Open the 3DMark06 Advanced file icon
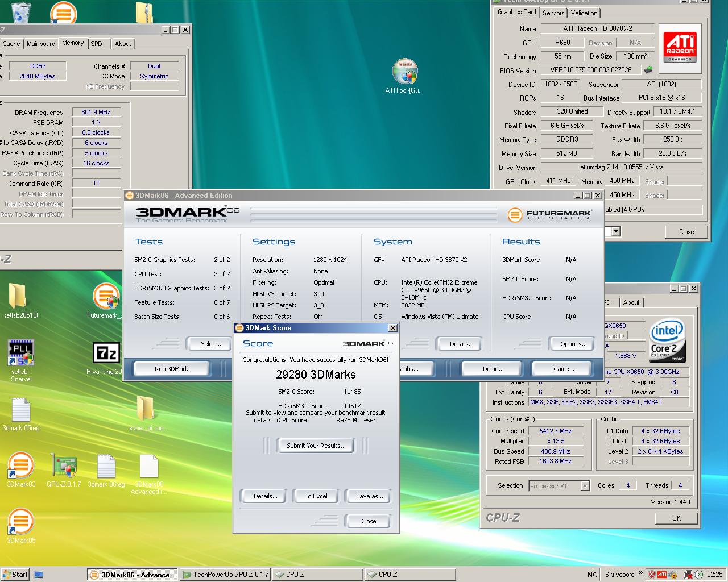This screenshot has height=582, width=728. [x=149, y=466]
